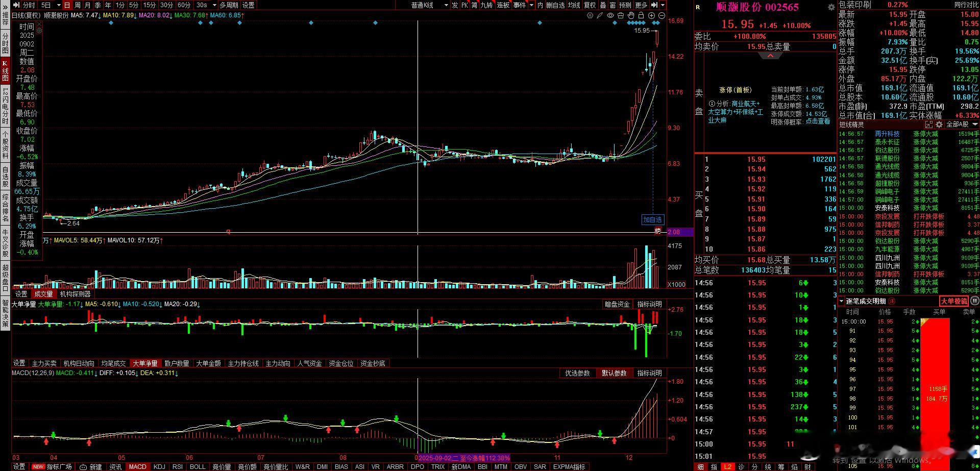Open the 全部A股 filter dropdown

tap(962, 125)
